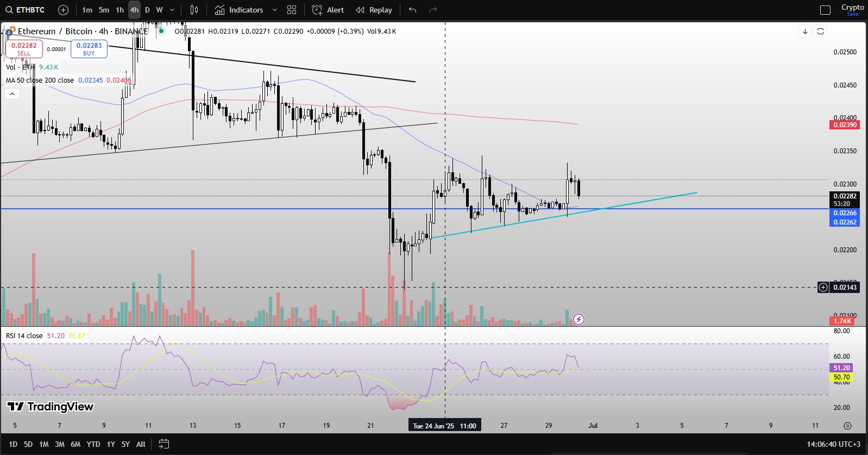Expand the timeframe interval dropdown

pos(172,10)
